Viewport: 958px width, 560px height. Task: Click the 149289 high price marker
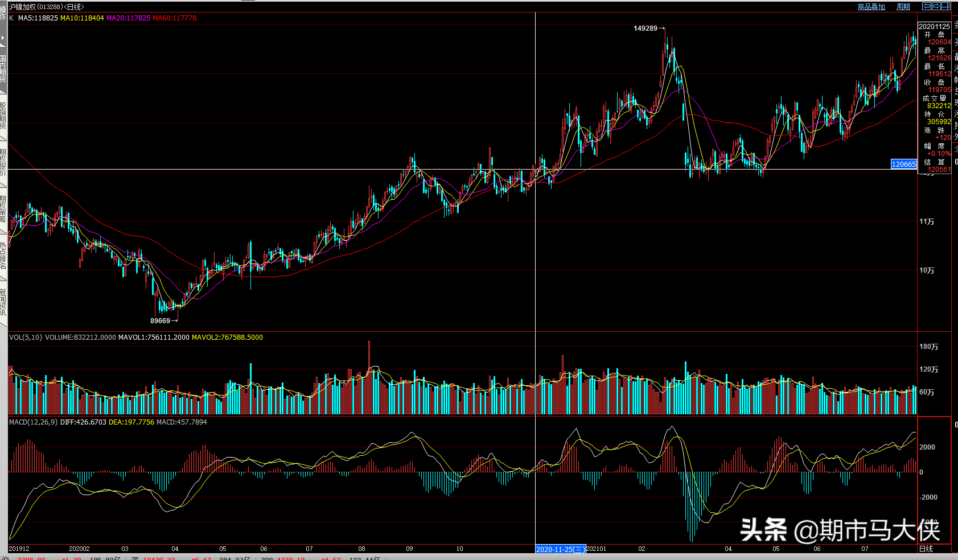pyautogui.click(x=645, y=28)
